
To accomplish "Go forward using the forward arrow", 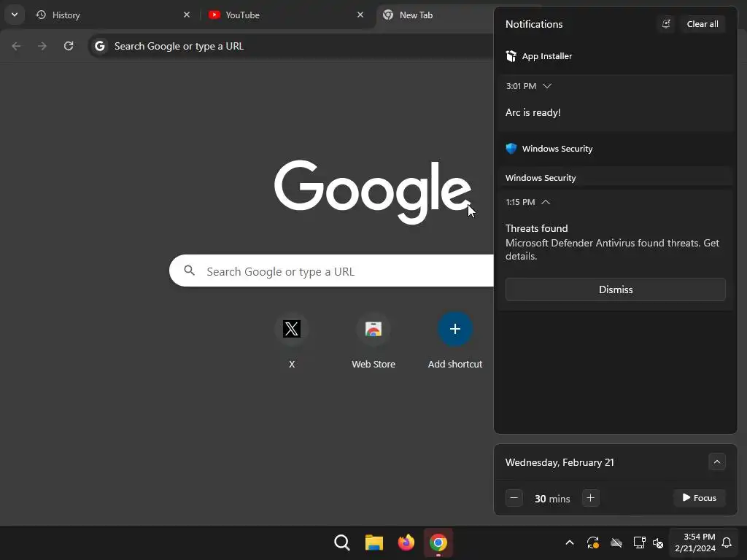I will 42,46.
